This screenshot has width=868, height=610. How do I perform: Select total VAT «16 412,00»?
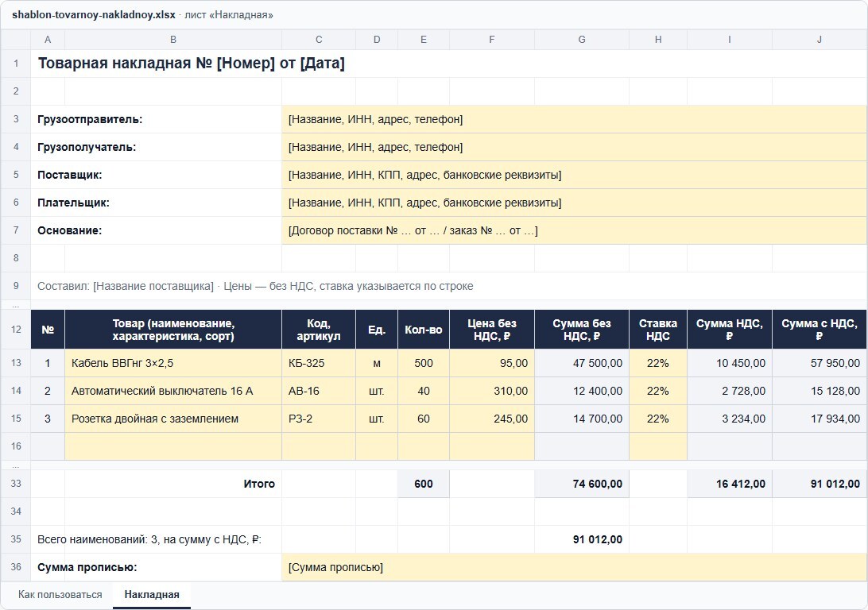pos(730,484)
